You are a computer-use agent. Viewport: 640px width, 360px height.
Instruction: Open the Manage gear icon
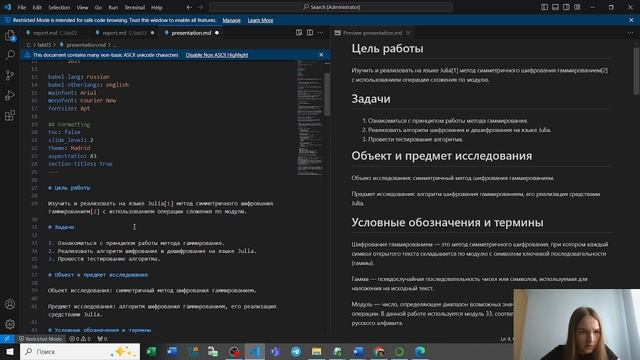pyautogui.click(x=10, y=324)
